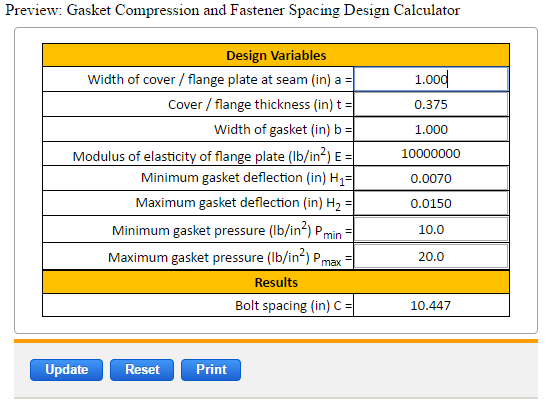
Task: Click the Design Variables header bar
Action: tap(276, 55)
